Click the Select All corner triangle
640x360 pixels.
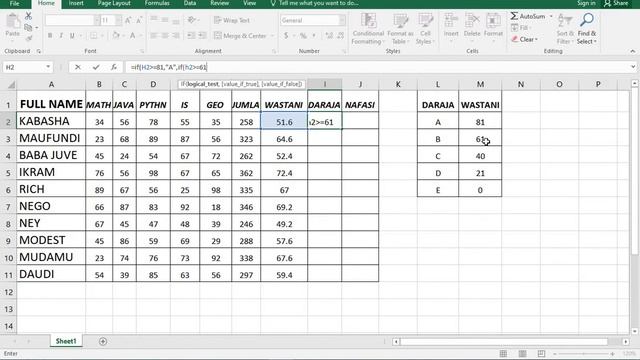point(11,84)
